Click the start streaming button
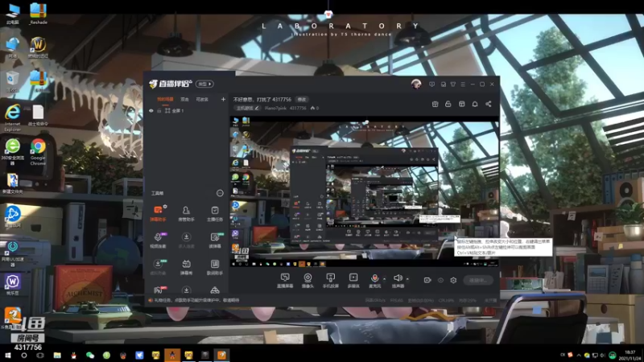This screenshot has height=362, width=644. pos(478,280)
